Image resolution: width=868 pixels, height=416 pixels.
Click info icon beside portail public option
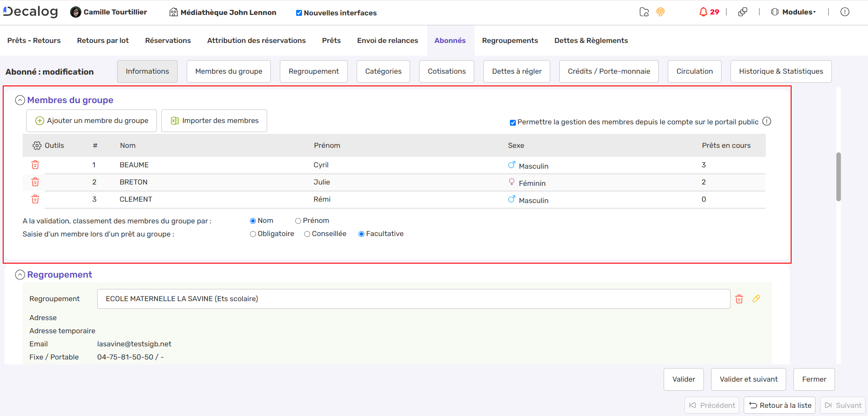(x=767, y=122)
